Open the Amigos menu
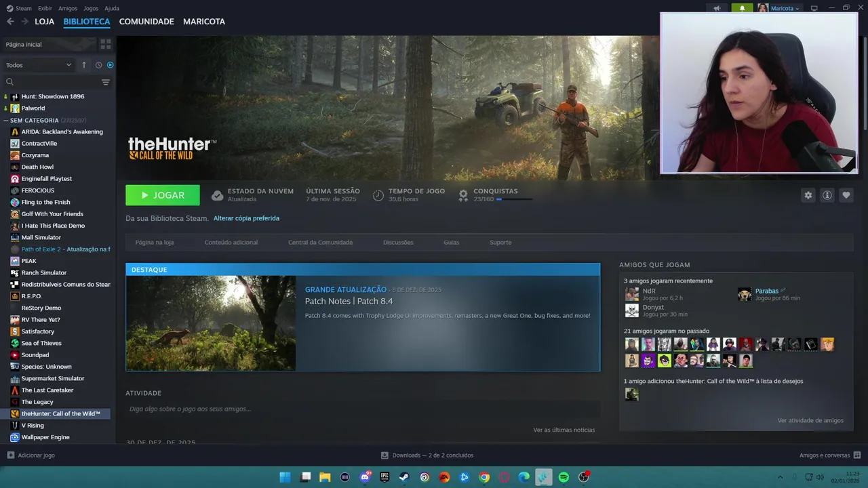868x488 pixels. (68, 8)
